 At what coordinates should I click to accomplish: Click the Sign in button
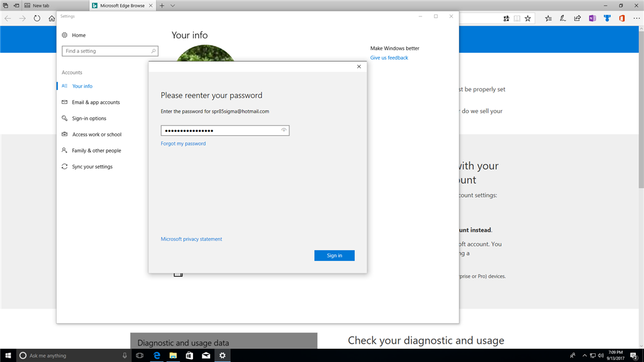click(x=335, y=255)
